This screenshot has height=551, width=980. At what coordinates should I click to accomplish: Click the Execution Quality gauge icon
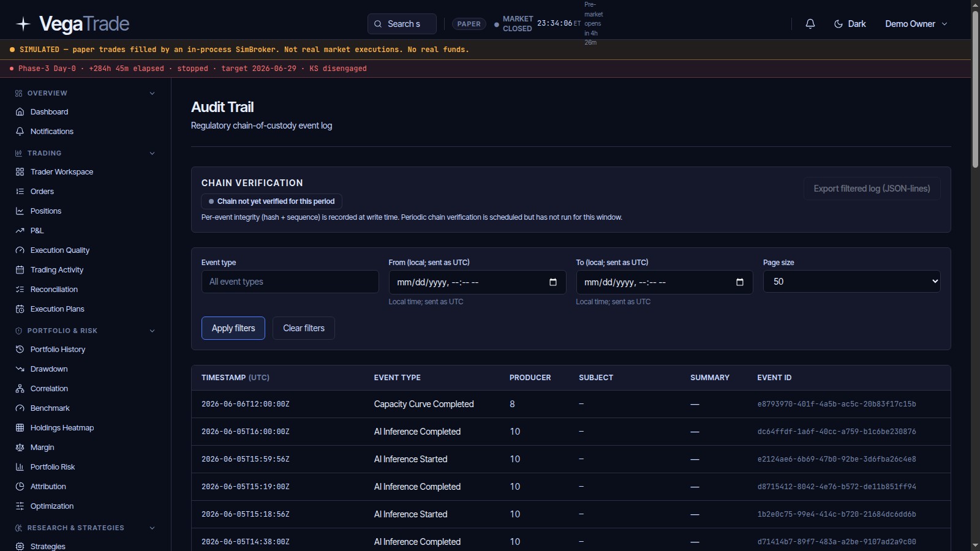pyautogui.click(x=20, y=250)
